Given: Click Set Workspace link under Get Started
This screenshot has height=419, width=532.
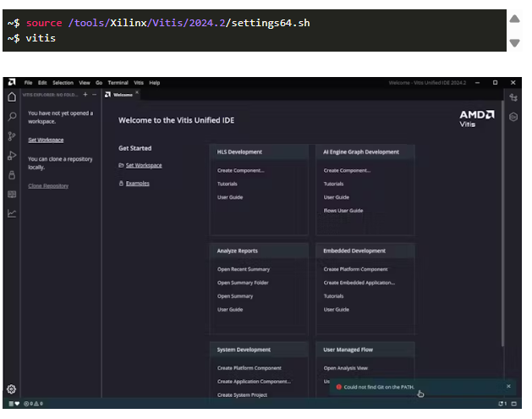Looking at the screenshot, I should tap(143, 165).
